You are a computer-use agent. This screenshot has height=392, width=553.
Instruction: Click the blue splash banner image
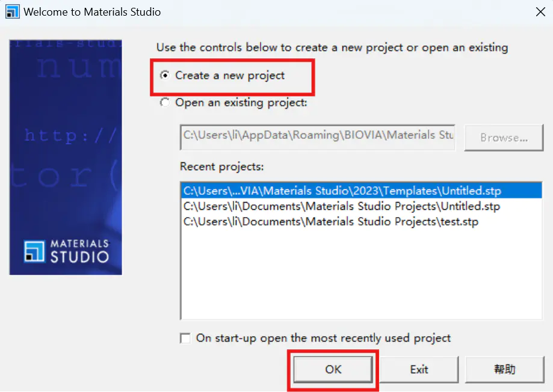point(66,158)
